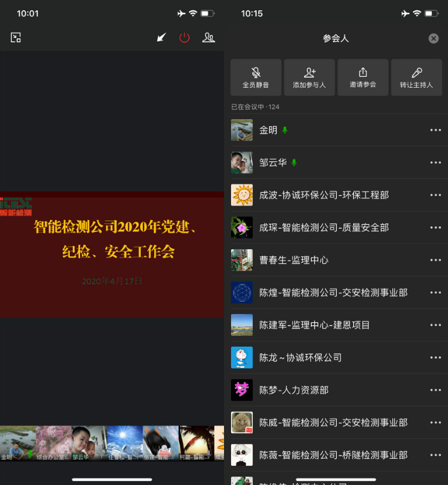
Task: Toggle 金明's green microphone icon
Action: pos(285,130)
